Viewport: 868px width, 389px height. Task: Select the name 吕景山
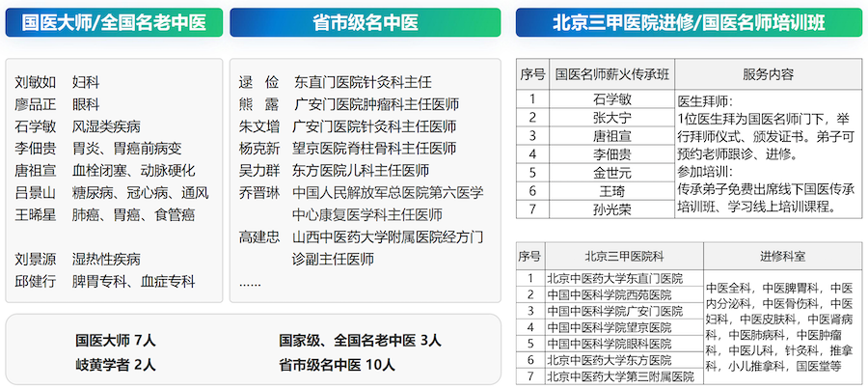(36, 193)
